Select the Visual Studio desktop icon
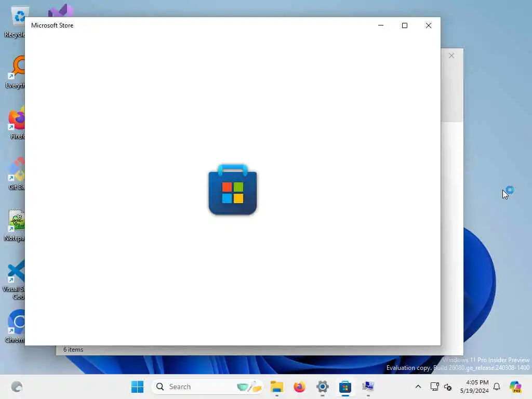532x399 pixels. click(x=61, y=10)
